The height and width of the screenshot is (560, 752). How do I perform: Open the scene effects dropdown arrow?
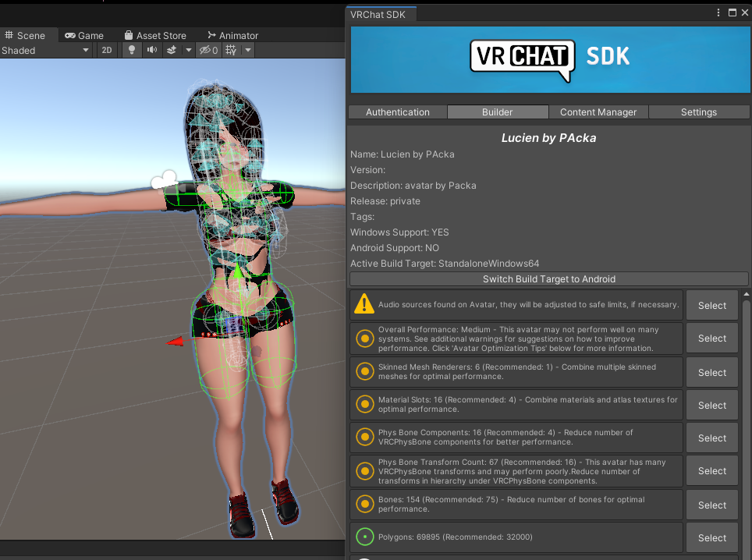tap(189, 50)
